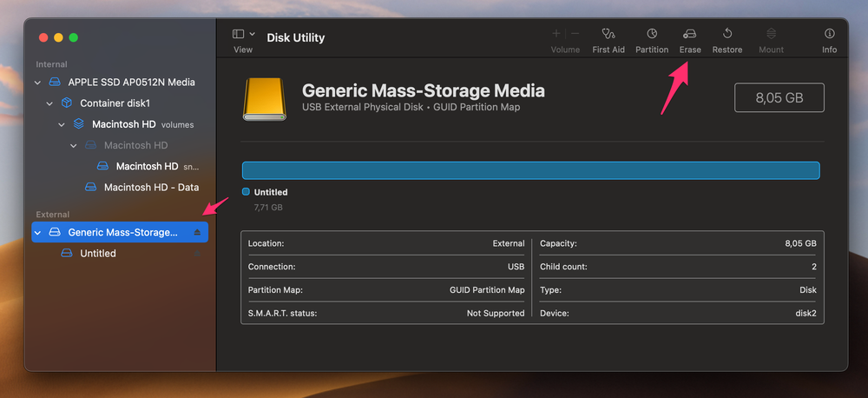Click the Mount toolbar button
The width and height of the screenshot is (868, 398).
(771, 39)
